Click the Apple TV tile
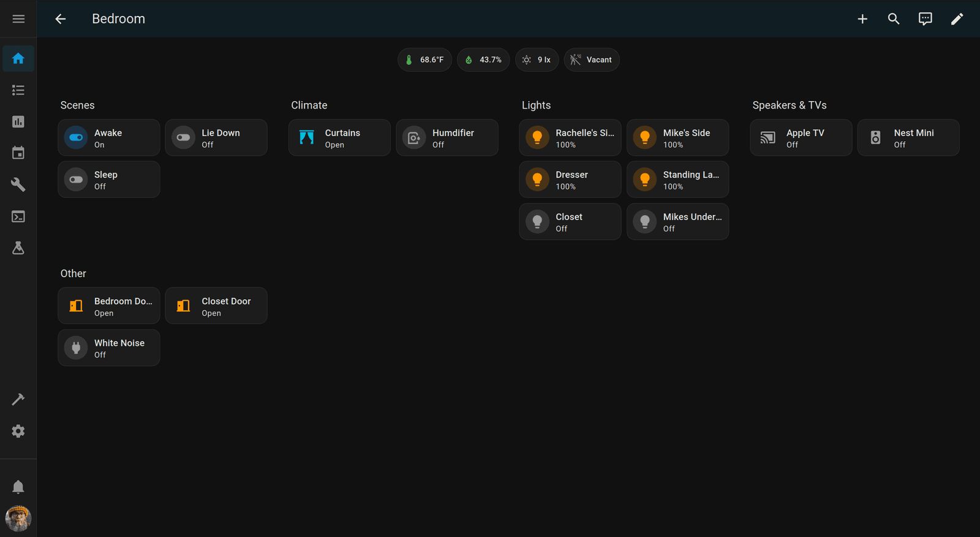 click(801, 138)
